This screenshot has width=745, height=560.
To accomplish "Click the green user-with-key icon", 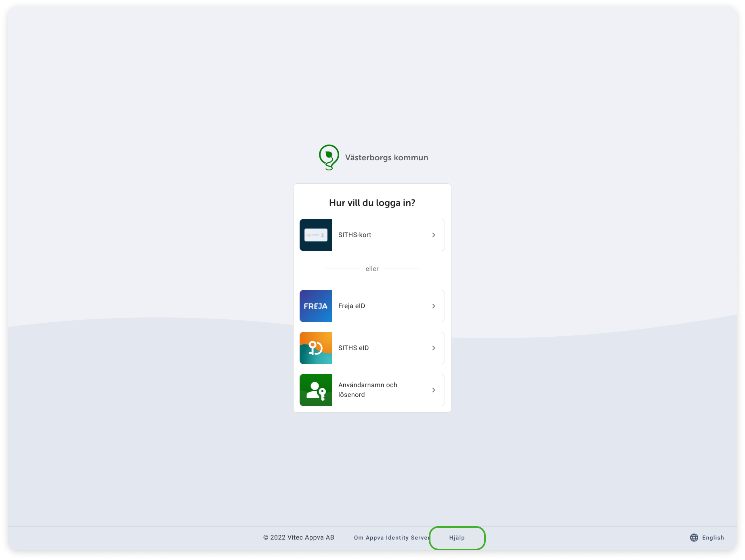I will tap(316, 390).
